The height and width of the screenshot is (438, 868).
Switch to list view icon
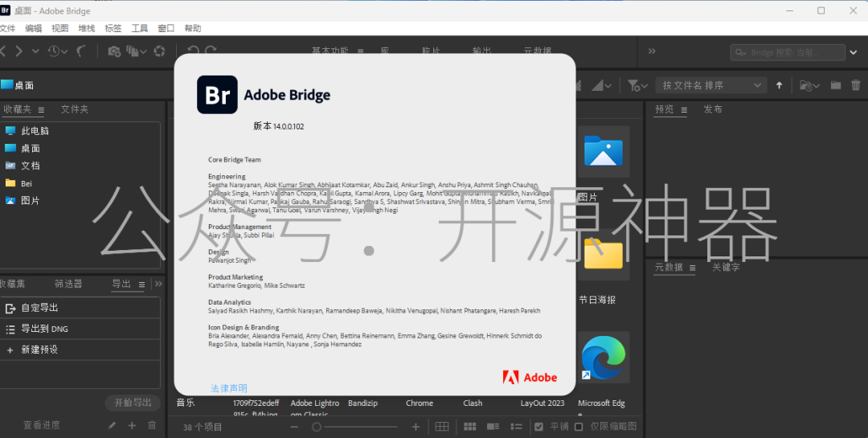tap(517, 427)
